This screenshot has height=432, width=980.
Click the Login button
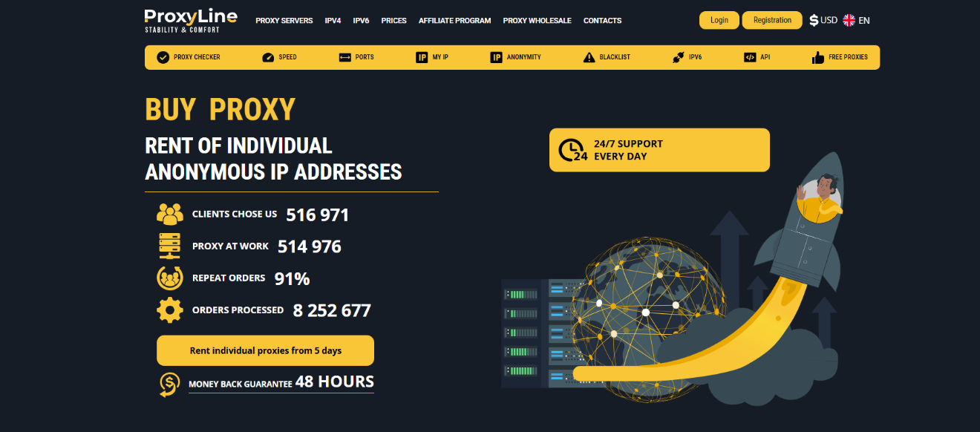tap(719, 20)
